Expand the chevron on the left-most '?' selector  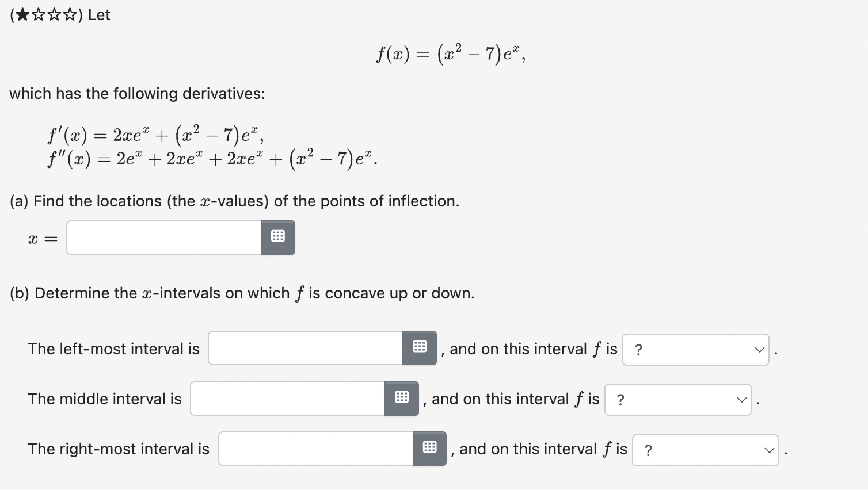[x=759, y=349]
